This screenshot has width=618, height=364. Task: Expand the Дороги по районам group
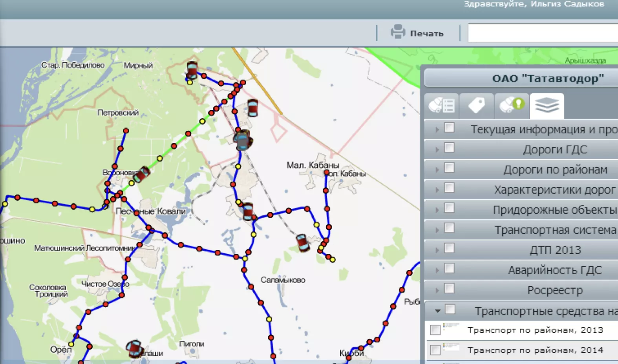(x=437, y=170)
